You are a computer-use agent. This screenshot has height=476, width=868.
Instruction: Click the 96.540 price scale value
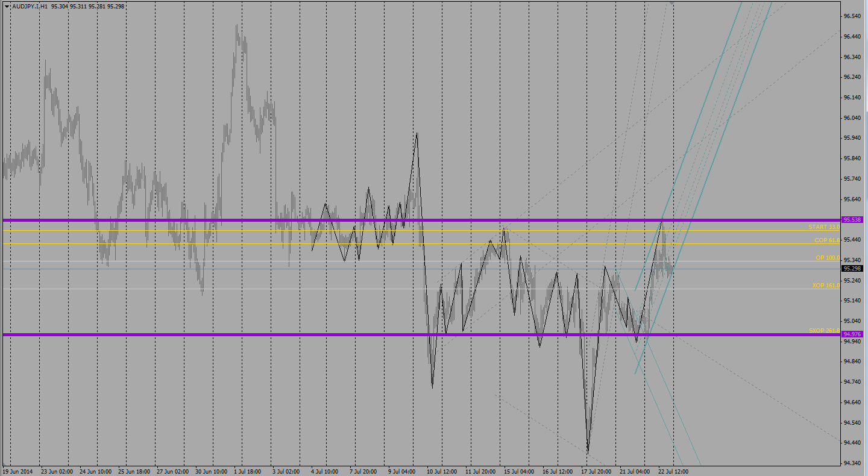tap(852, 16)
